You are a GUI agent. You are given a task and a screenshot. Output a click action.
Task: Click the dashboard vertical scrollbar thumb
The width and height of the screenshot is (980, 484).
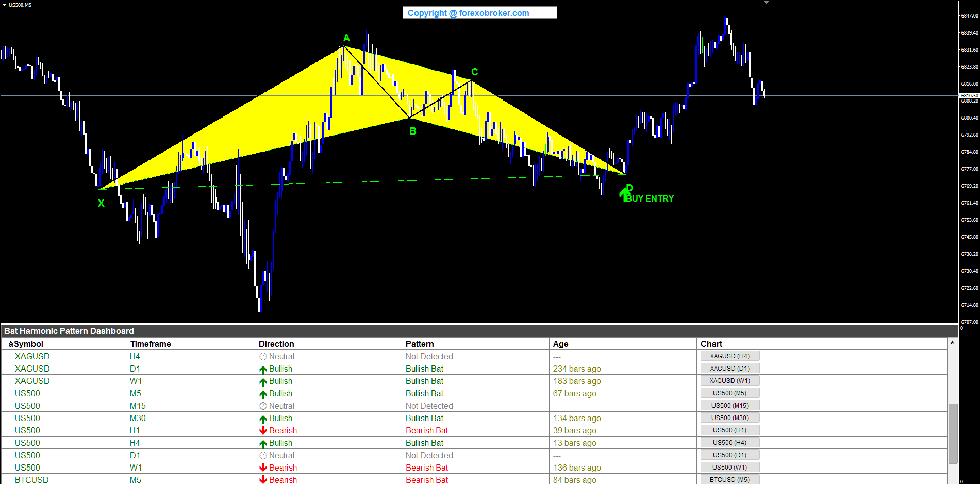pos(953,433)
